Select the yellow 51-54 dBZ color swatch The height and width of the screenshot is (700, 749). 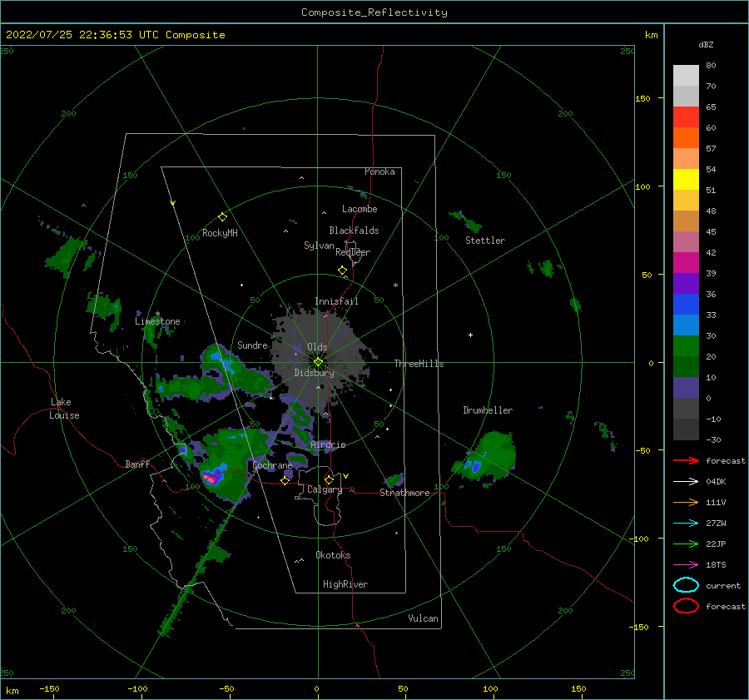(686, 180)
